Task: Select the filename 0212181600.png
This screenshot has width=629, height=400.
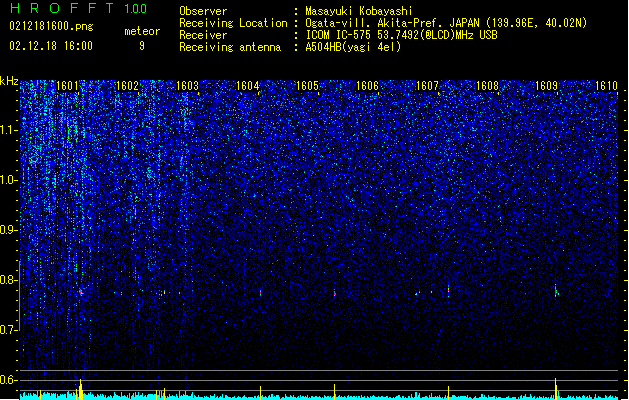Action: pyautogui.click(x=51, y=27)
